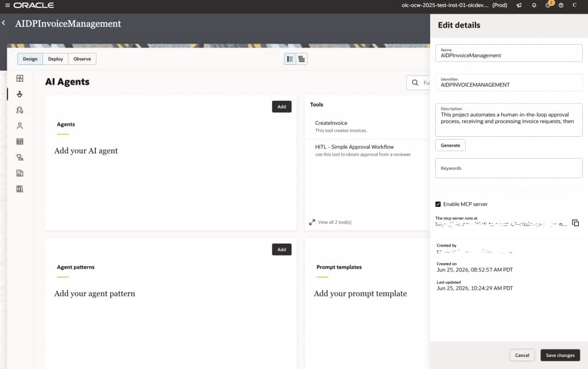Click the Agents section heading

click(66, 124)
